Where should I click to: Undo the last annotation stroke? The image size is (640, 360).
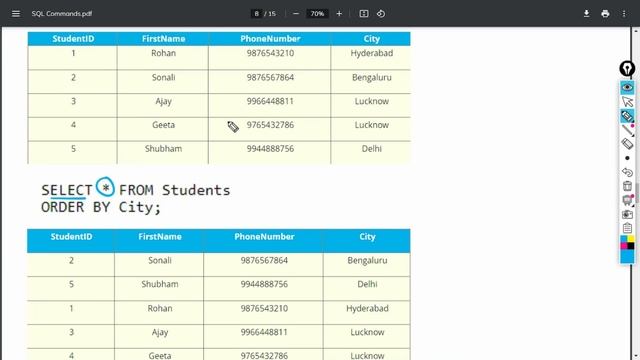[627, 172]
